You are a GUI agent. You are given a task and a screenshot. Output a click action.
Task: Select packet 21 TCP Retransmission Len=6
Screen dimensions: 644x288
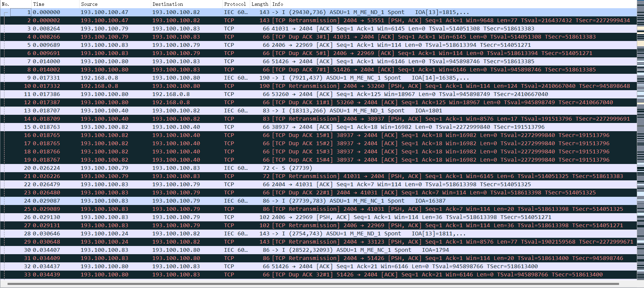click(318, 176)
